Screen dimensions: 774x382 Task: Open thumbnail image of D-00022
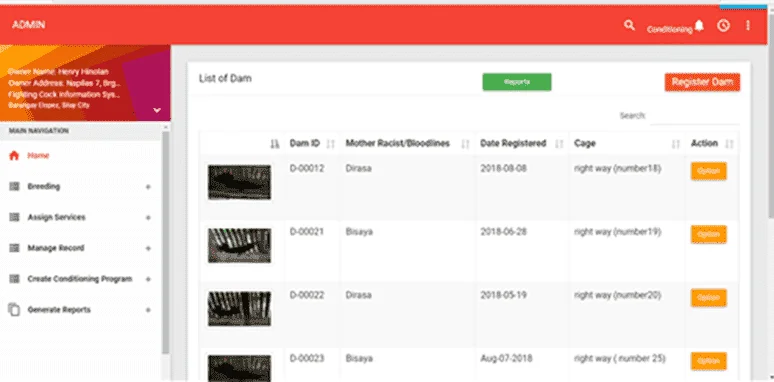point(239,308)
